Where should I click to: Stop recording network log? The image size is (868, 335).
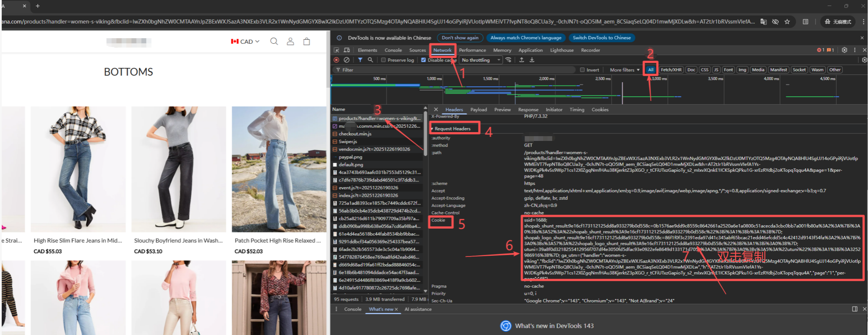click(336, 60)
